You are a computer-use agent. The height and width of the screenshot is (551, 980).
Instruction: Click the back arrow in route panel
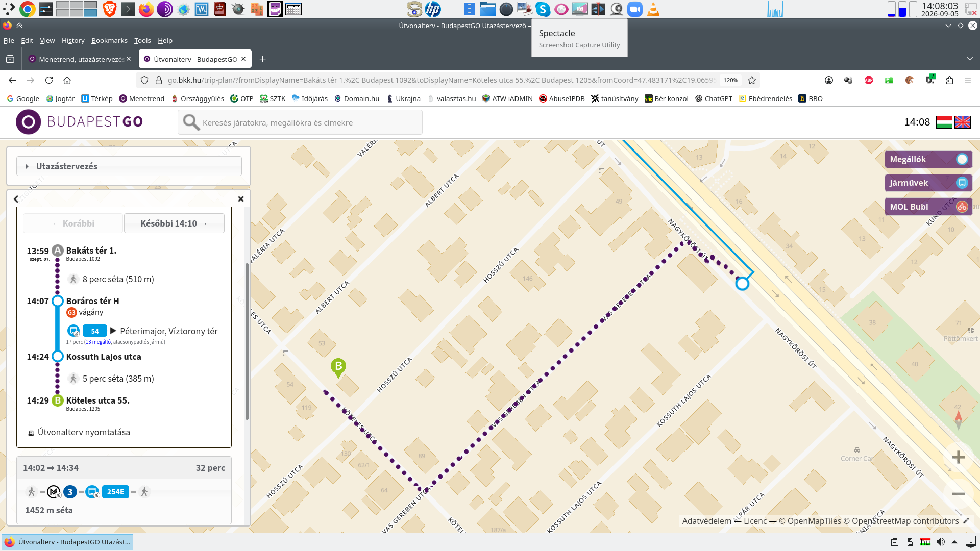pyautogui.click(x=16, y=199)
